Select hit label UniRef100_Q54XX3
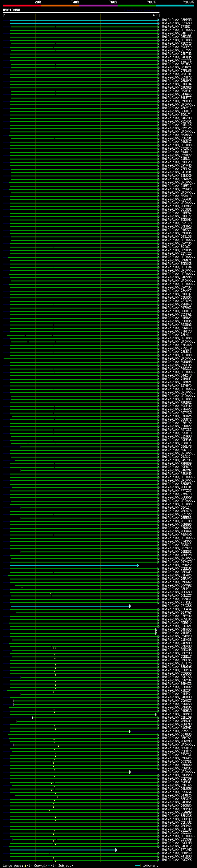 point(177,636)
